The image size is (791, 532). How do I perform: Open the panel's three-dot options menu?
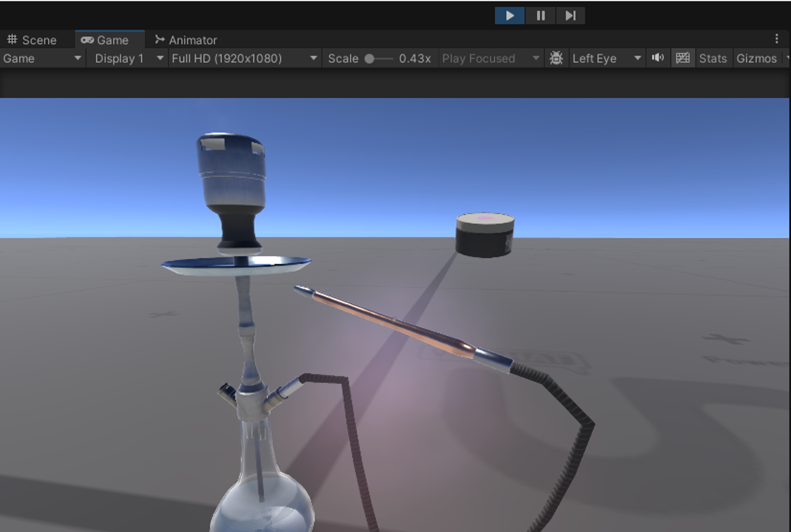[777, 39]
